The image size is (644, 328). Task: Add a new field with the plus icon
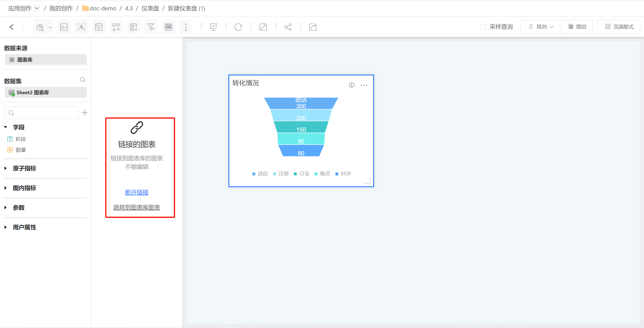tap(85, 113)
